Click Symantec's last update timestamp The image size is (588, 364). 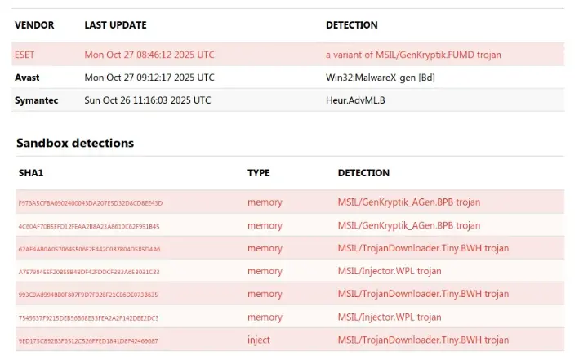[148, 100]
